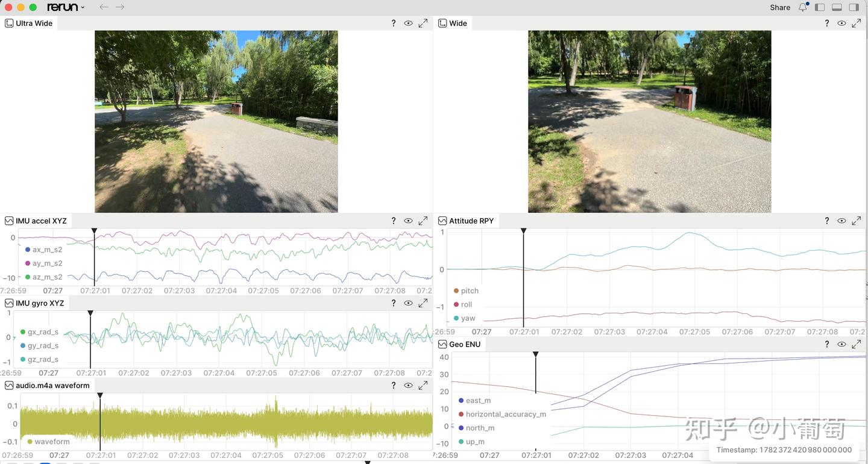Show help for audio.m4a waveform view
Viewport: 868px width, 464px height.
(x=394, y=385)
